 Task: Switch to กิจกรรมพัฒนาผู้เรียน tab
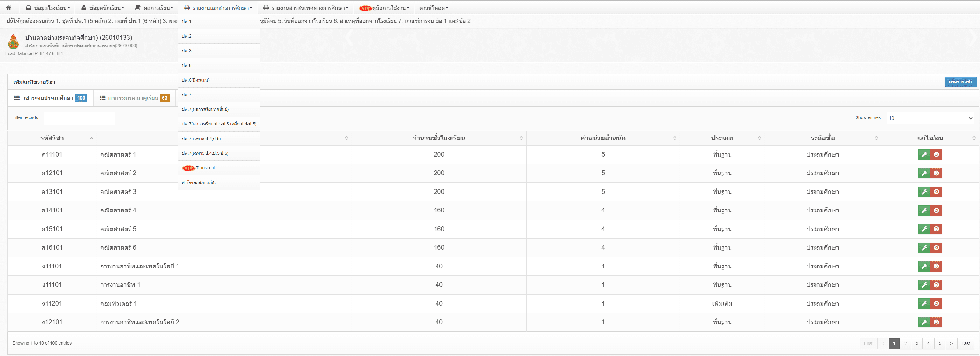click(x=134, y=98)
